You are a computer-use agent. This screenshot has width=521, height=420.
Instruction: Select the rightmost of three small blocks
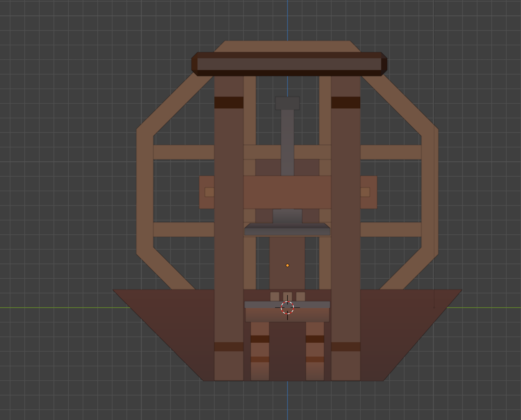[x=301, y=296]
